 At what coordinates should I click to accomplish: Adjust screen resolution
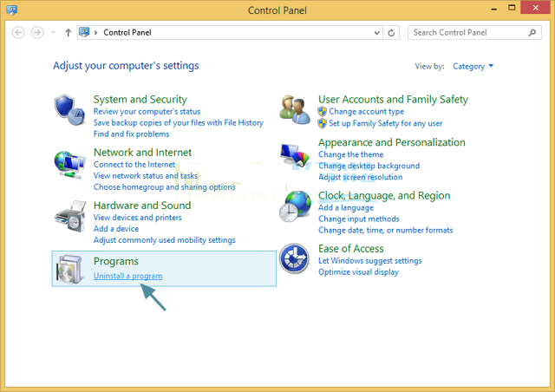[361, 177]
